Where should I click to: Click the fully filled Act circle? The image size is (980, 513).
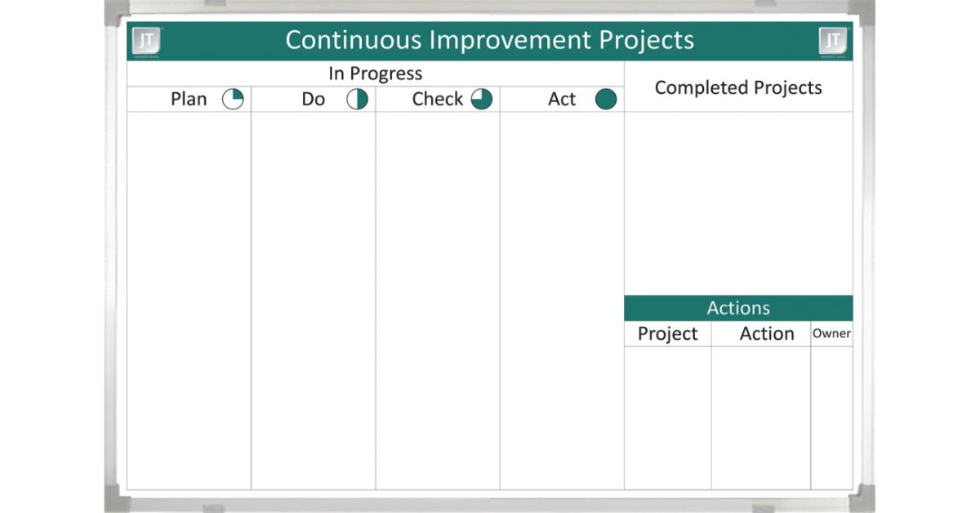point(605,100)
